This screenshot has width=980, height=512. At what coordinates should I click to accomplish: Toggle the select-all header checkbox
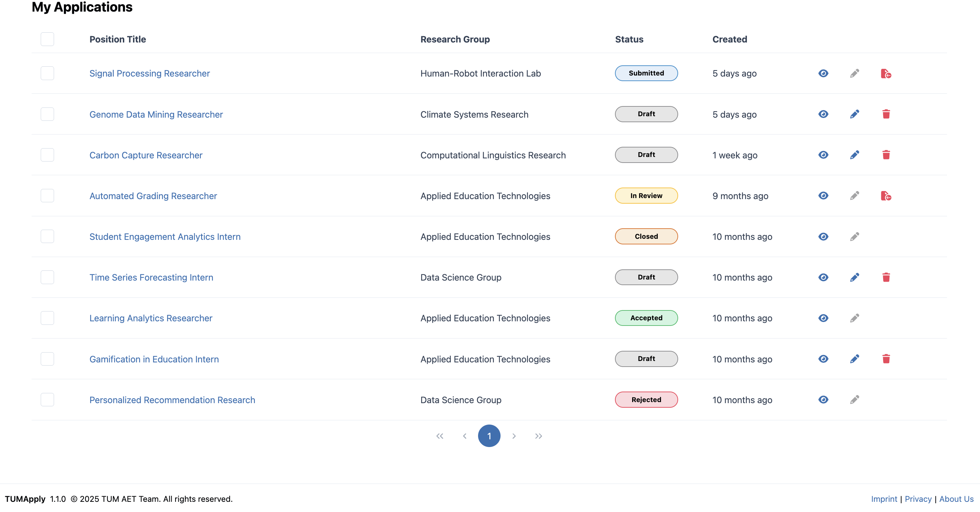[47, 39]
